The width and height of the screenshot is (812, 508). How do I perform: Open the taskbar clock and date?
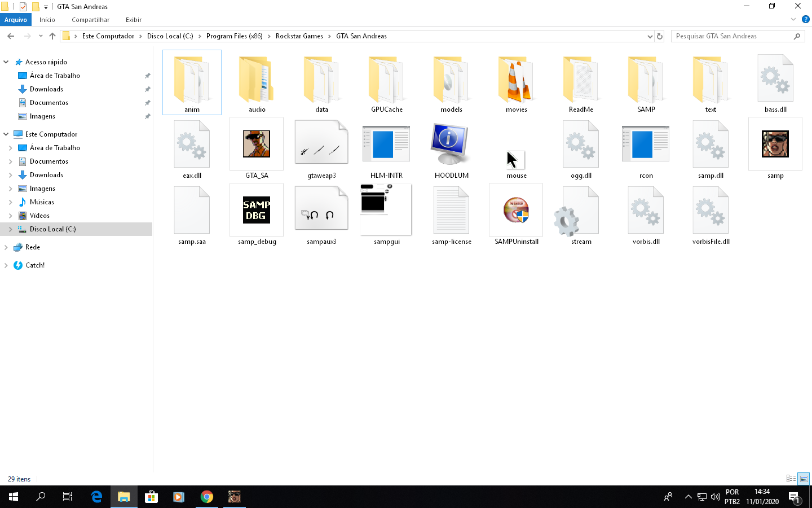762,497
